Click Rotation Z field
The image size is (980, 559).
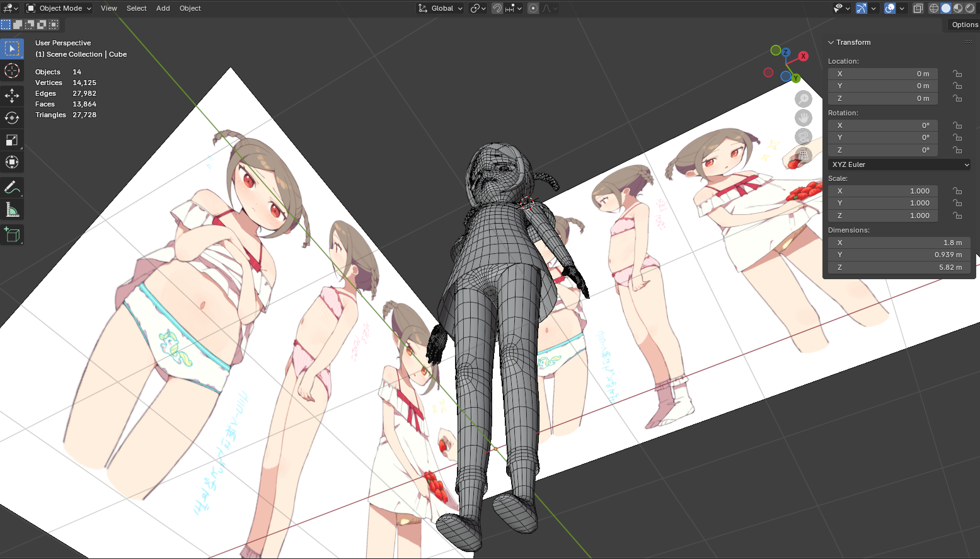883,150
